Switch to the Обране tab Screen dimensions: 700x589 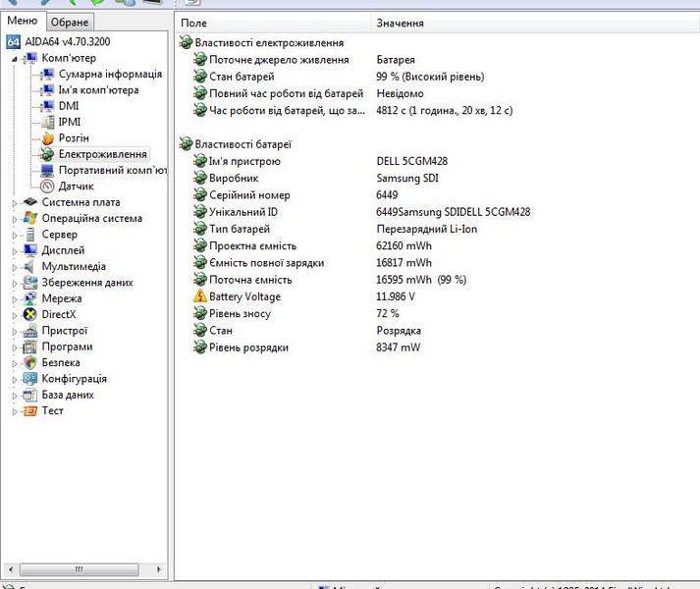[70, 23]
